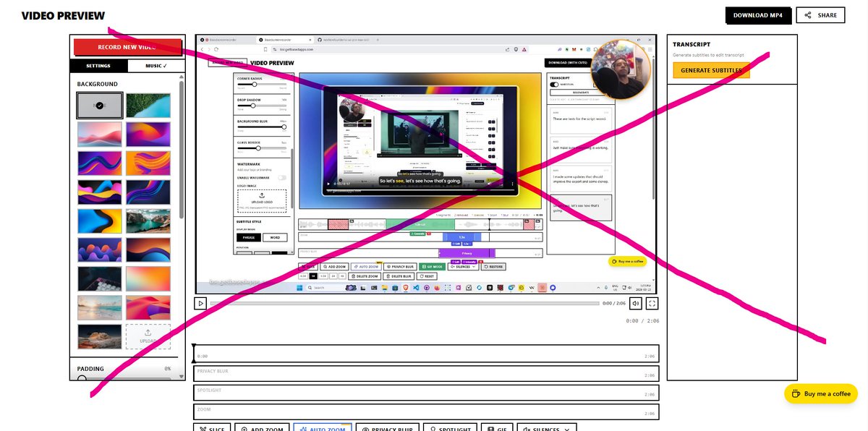Screen dimensions: 868x431
Task: Choose the orange background with blue ribbons
Action: (x=148, y=163)
